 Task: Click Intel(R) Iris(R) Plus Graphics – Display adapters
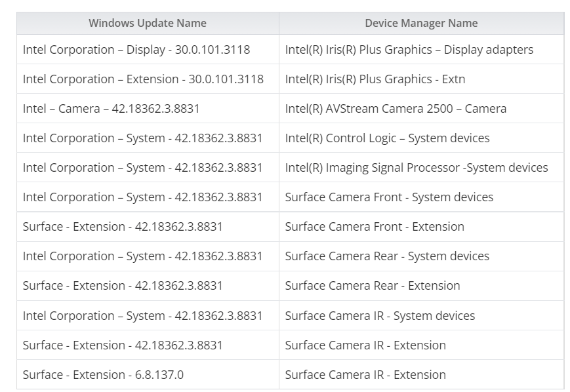[x=409, y=50]
